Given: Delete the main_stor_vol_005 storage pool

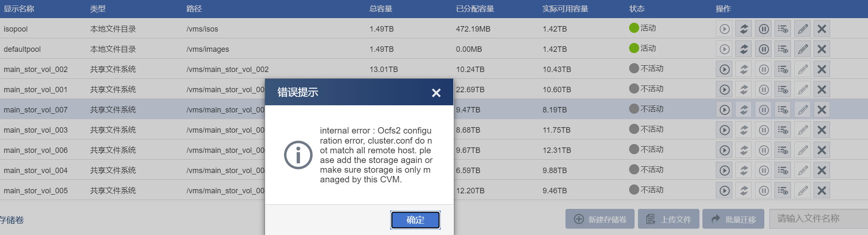Looking at the screenshot, I should click(x=822, y=191).
